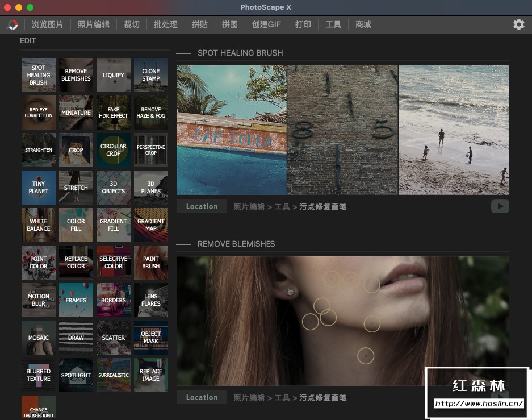Click the SPOT HEALING BRUSH section heading
Image resolution: width=532 pixels, height=420 pixels.
(240, 53)
